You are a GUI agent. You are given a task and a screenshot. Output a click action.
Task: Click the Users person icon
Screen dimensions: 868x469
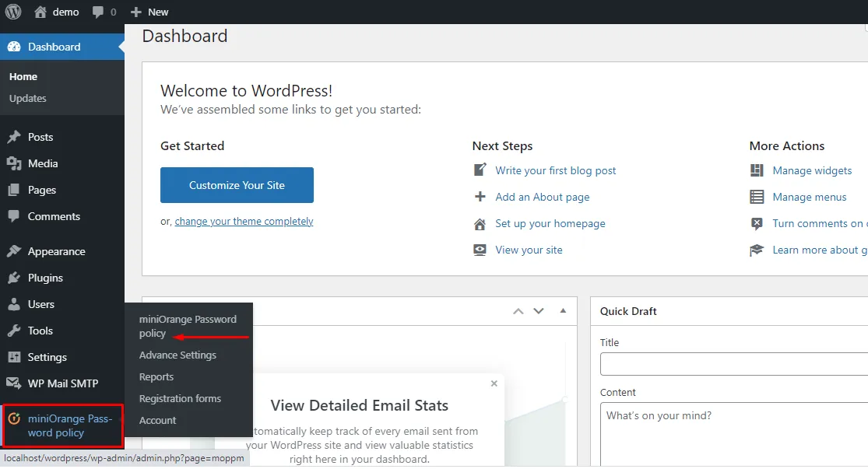coord(14,304)
